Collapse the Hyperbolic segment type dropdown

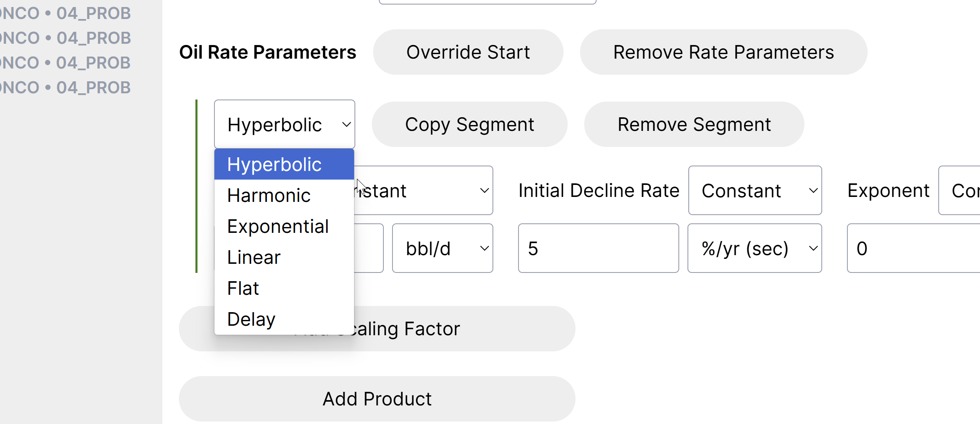pyautogui.click(x=284, y=124)
